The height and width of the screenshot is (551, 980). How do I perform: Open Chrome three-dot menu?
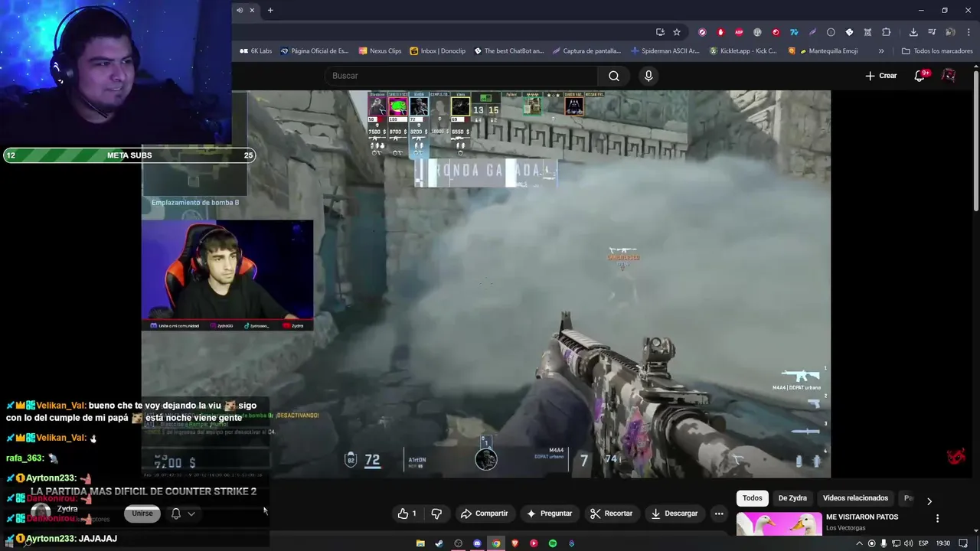coord(969,32)
